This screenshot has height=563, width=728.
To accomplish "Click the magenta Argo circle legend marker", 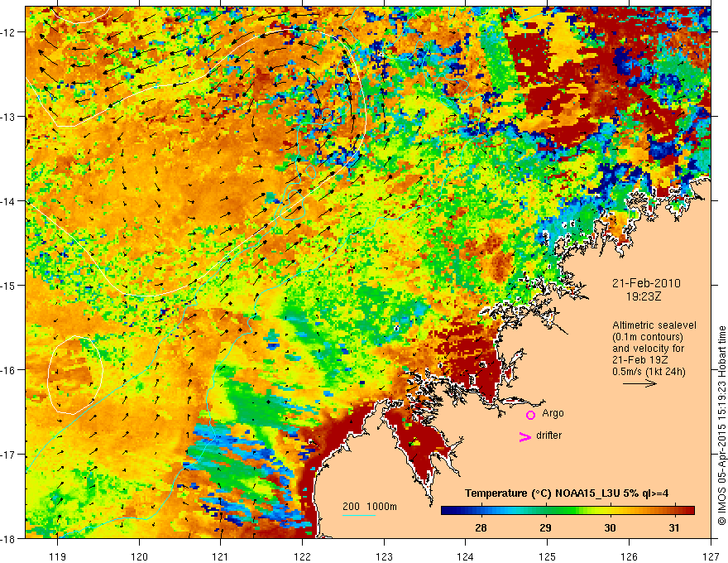I will (x=530, y=415).
